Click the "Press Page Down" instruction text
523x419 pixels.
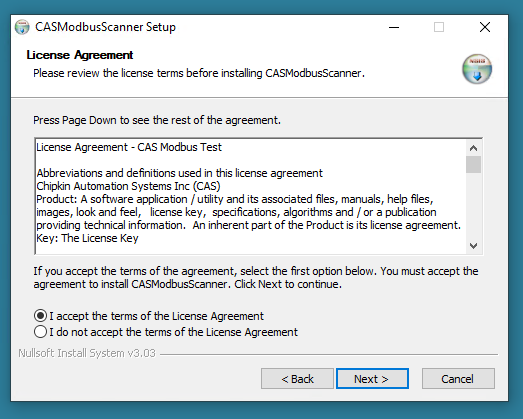[157, 120]
